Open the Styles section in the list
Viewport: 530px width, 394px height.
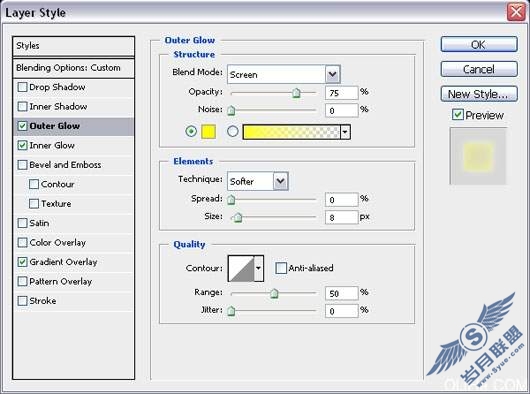pyautogui.click(x=73, y=46)
